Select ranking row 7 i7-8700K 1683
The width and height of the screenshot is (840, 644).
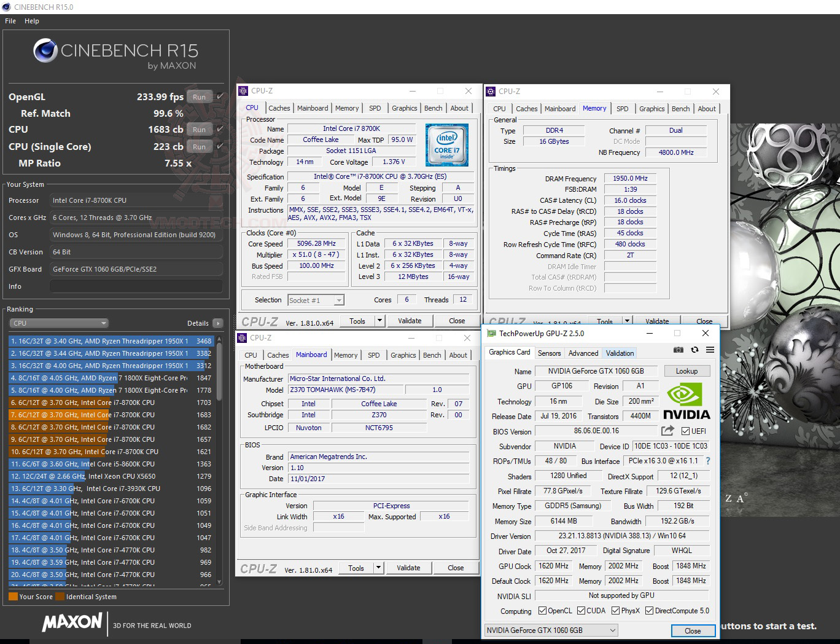click(x=111, y=415)
